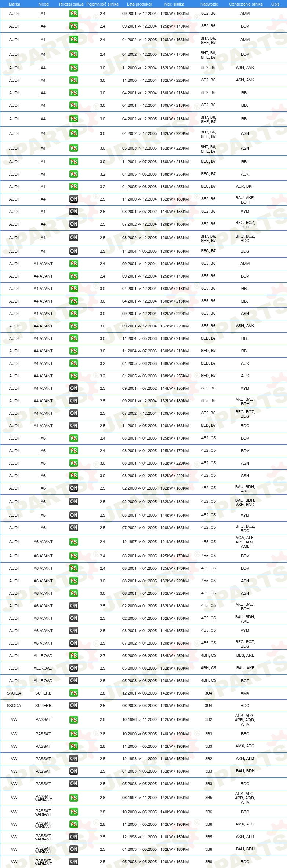Click the Lata produkcji column header
287x868 pixels.
tap(139, 4)
